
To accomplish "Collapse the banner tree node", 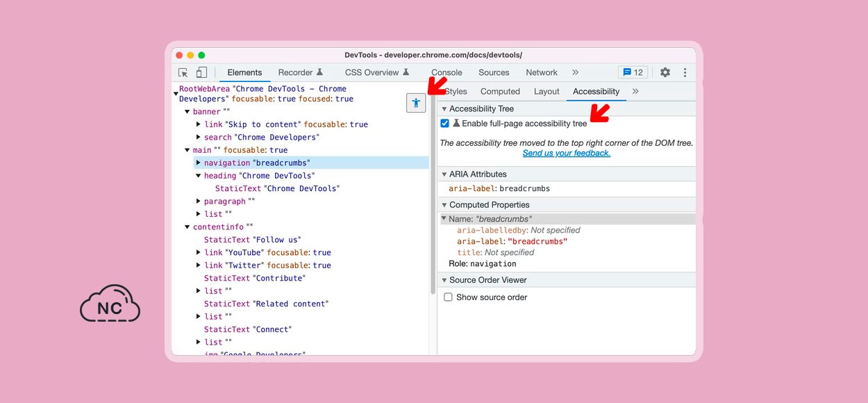I will click(x=187, y=111).
